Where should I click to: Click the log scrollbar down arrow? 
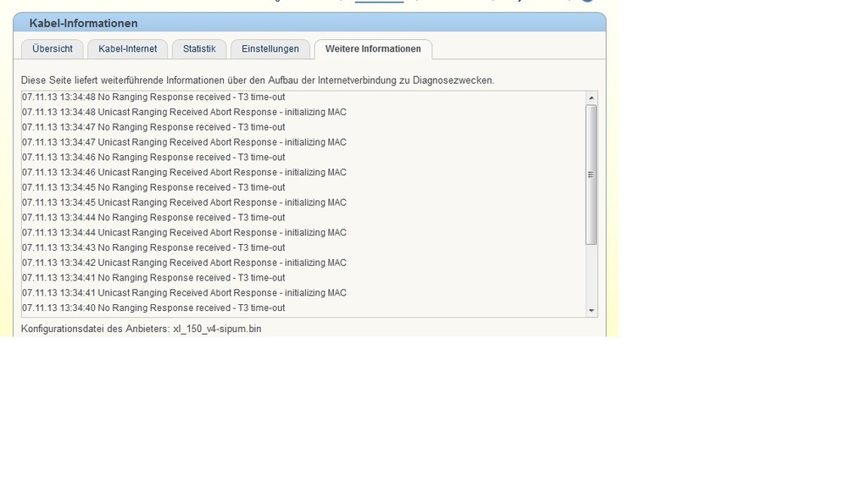tap(591, 311)
